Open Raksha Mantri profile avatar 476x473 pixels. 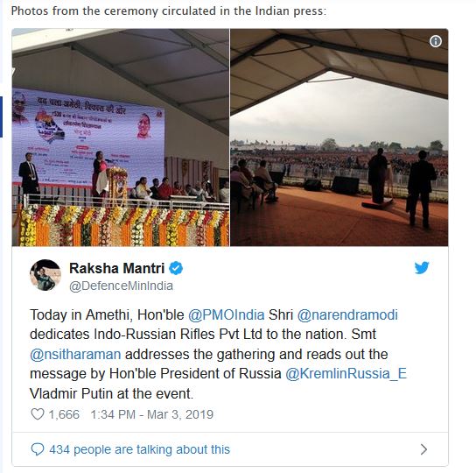point(45,275)
